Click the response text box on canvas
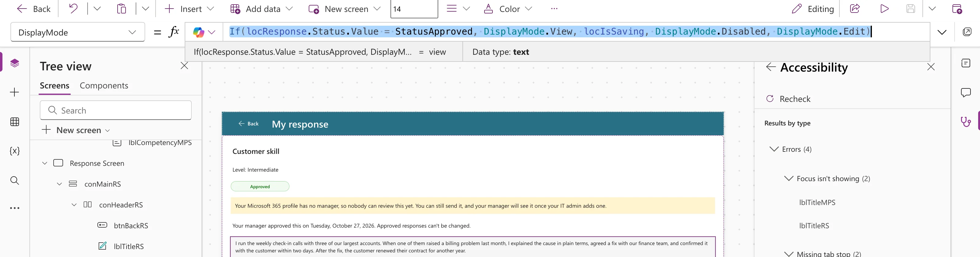This screenshot has width=980, height=257. click(x=473, y=247)
